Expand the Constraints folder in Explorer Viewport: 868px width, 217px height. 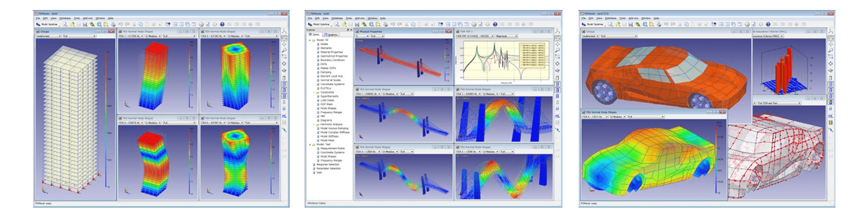coord(314,92)
